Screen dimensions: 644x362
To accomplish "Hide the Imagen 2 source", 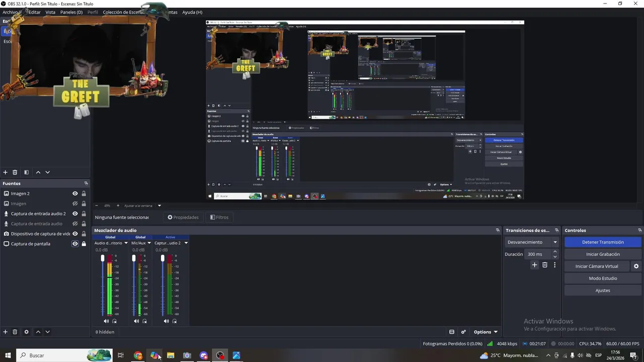I will [x=75, y=194].
